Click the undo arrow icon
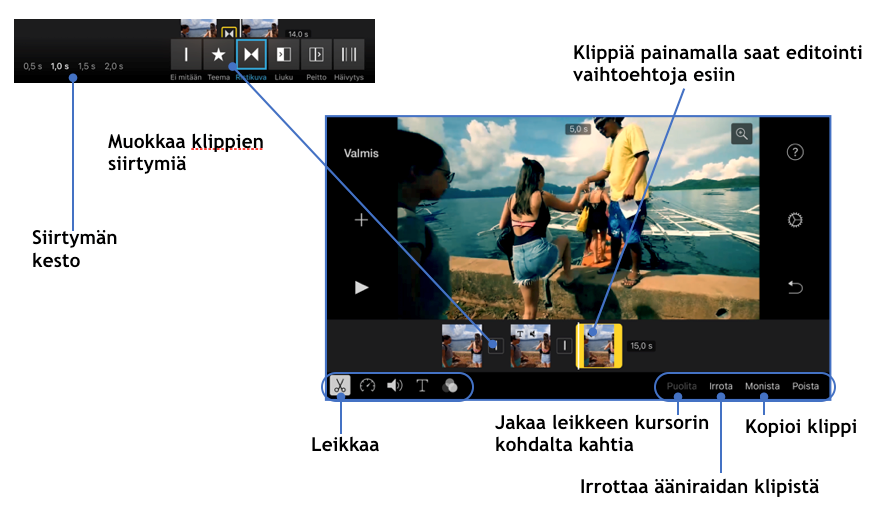The image size is (884, 512). point(795,288)
